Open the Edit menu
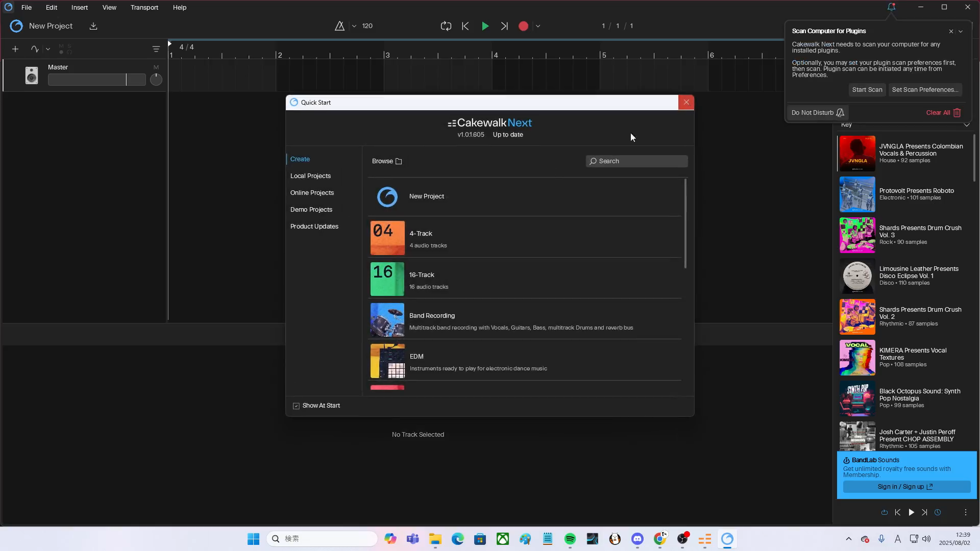Screen dimensions: 980x551 [x=52, y=8]
